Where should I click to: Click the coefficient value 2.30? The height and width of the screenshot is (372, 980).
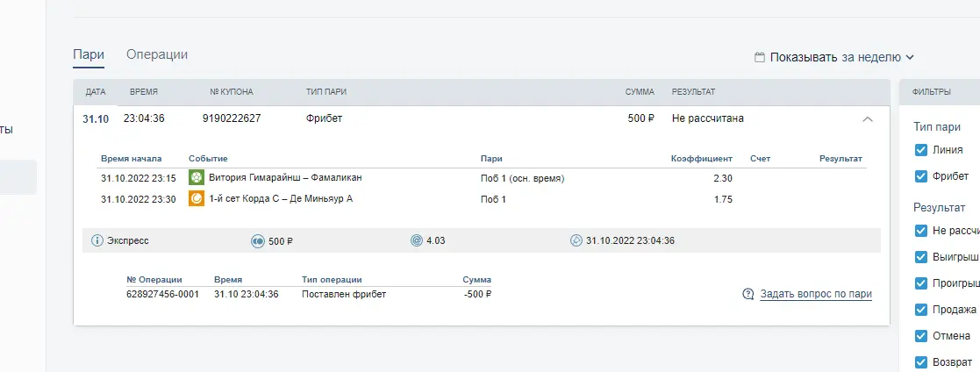point(723,179)
